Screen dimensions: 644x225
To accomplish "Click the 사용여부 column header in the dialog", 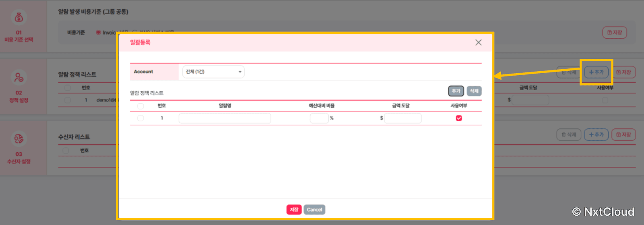I will point(459,106).
